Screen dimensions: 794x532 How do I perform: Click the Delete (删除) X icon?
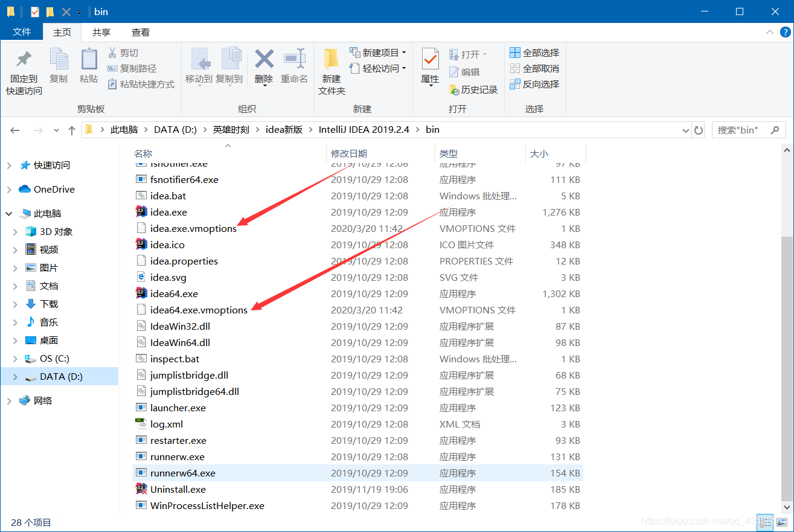pos(264,59)
